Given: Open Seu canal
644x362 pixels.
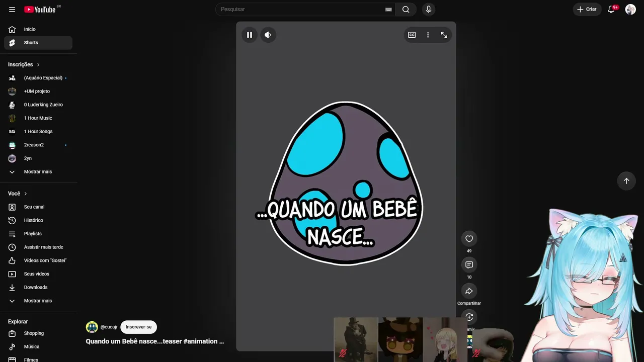Looking at the screenshot, I should (38, 207).
